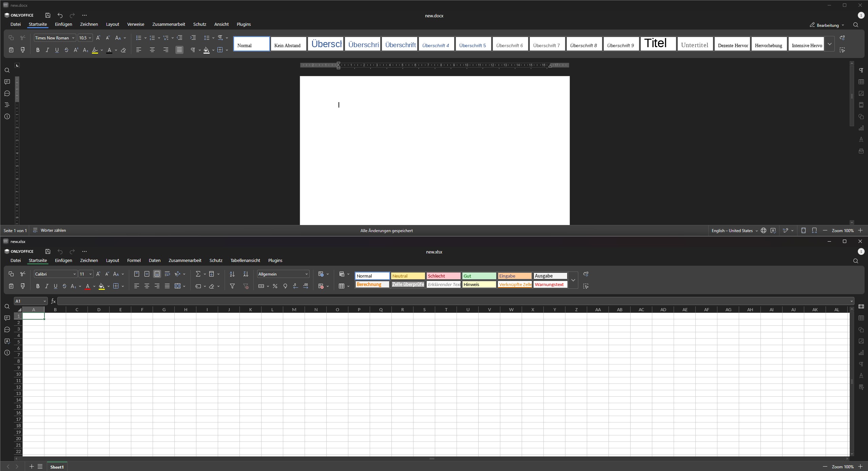Open comments panel in document left sidebar
Image resolution: width=868 pixels, height=471 pixels.
coord(7,82)
